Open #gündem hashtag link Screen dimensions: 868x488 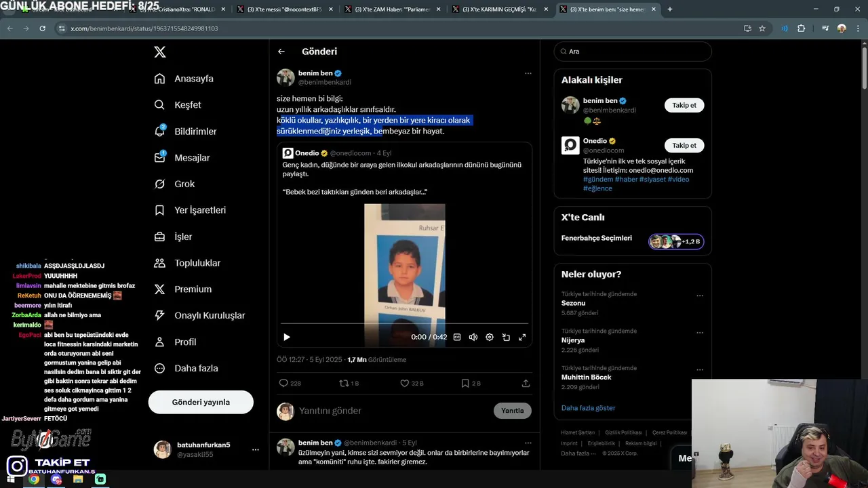pos(597,179)
